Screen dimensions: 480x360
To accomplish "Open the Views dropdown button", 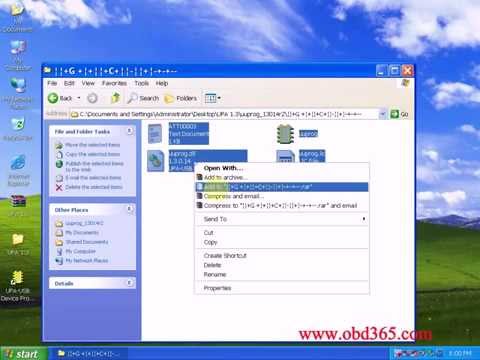I will (212, 98).
